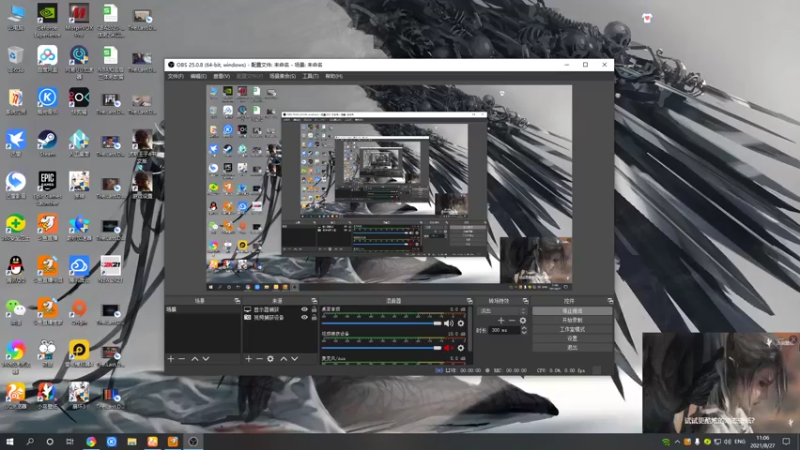Lock the video capture device source with its padlock
This screenshot has height=450, width=800.
[x=314, y=317]
